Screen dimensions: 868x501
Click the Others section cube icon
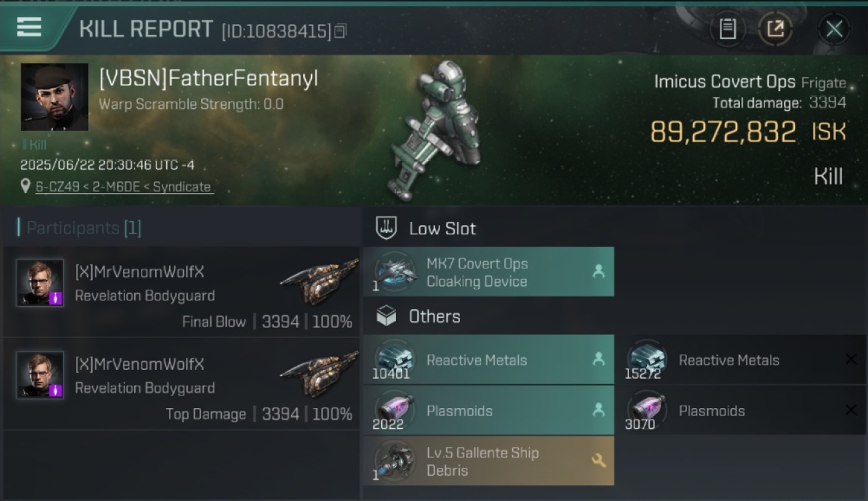coord(387,316)
